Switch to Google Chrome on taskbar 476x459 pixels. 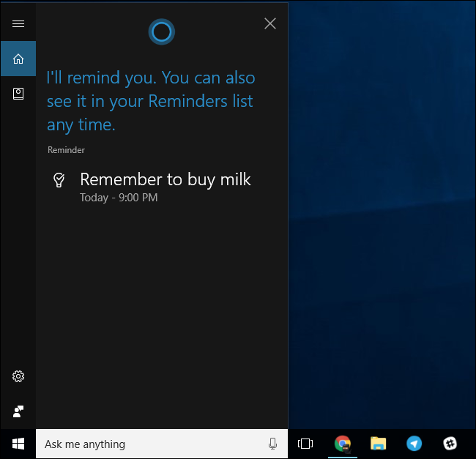(x=343, y=444)
